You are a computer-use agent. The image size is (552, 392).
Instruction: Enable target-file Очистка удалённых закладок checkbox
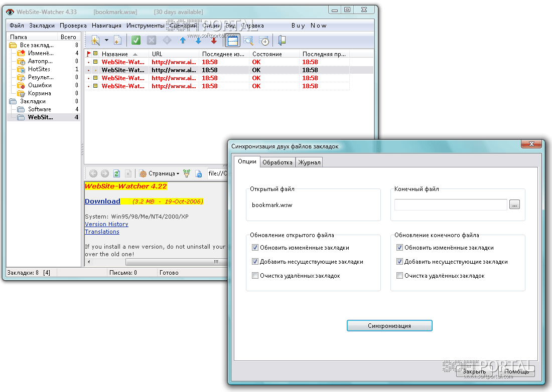pos(399,276)
